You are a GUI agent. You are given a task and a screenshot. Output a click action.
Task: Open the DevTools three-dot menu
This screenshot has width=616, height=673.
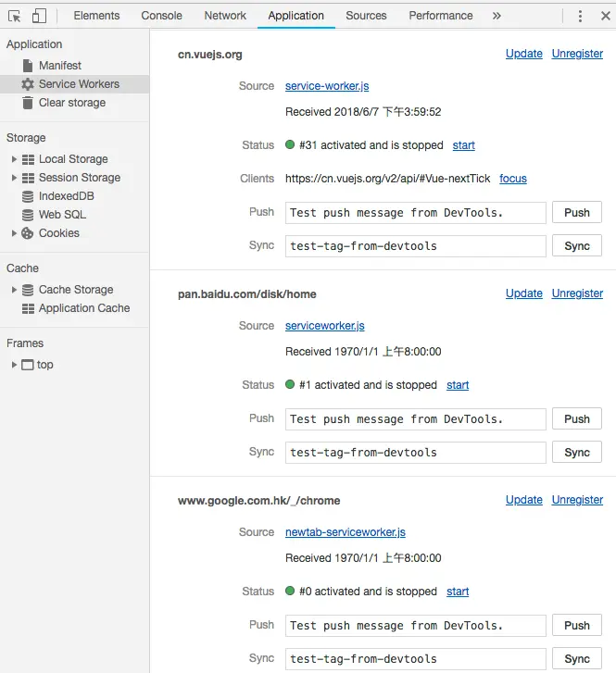pyautogui.click(x=580, y=16)
